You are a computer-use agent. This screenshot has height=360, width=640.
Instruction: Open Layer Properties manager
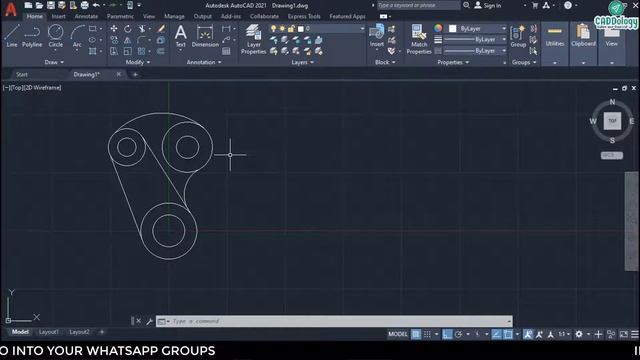pos(253,39)
